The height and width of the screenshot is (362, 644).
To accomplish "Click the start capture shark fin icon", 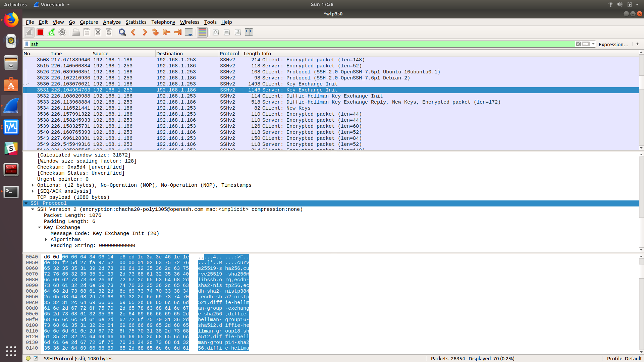I will (29, 32).
